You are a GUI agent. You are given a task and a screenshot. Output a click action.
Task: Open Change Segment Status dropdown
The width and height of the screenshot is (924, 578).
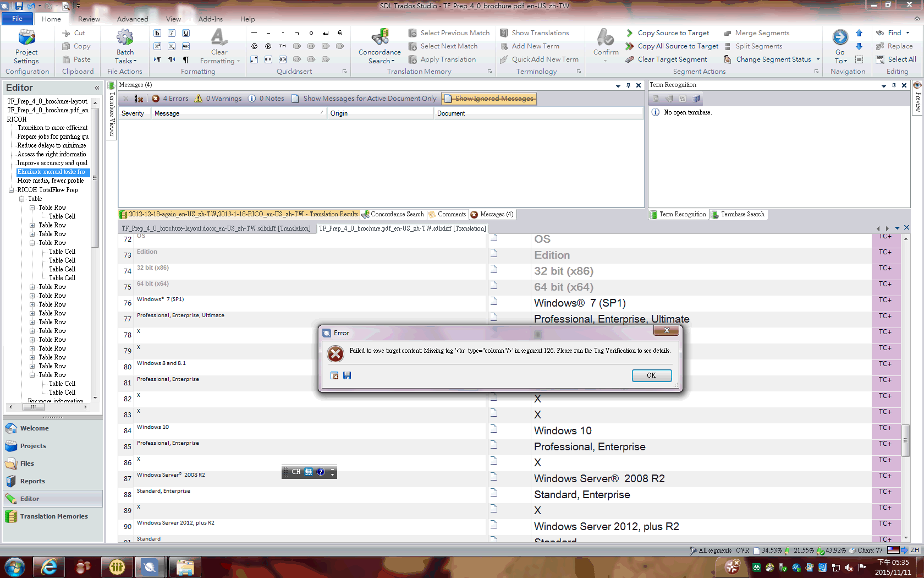[x=772, y=59]
